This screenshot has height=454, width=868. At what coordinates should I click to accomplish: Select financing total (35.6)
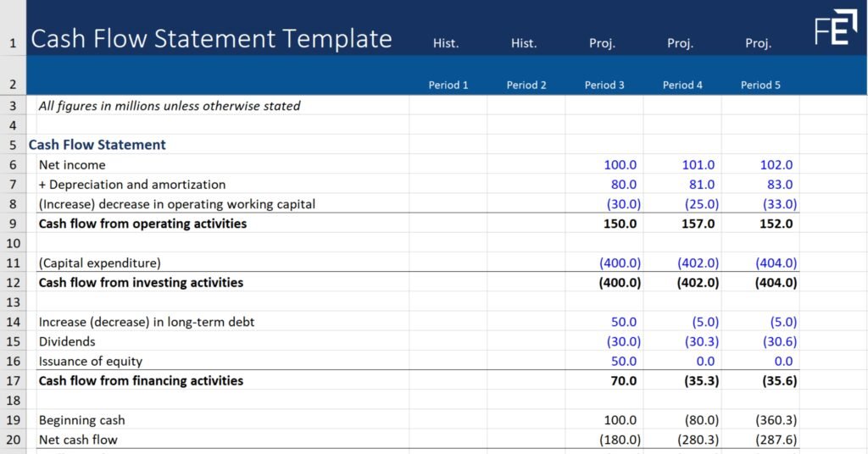pyautogui.click(x=780, y=381)
